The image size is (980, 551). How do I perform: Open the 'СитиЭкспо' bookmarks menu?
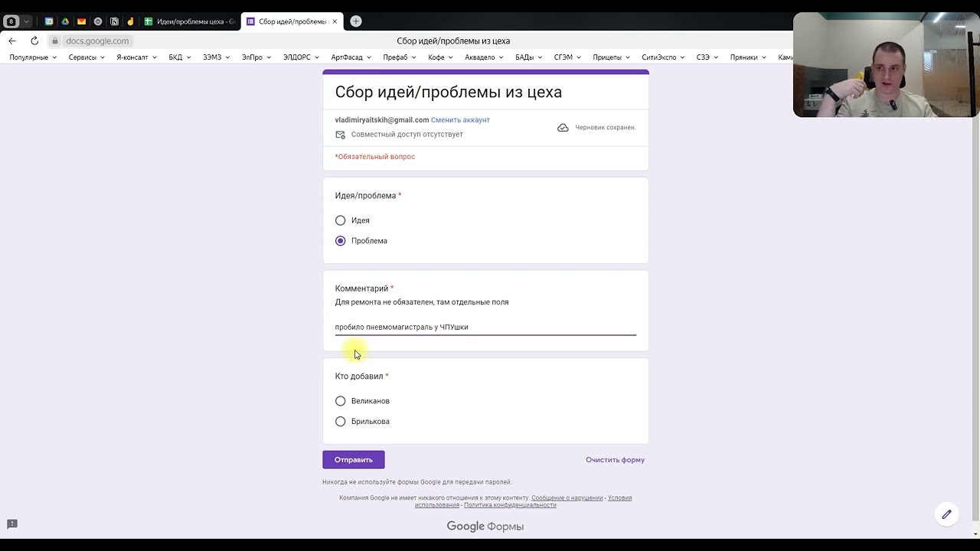click(x=664, y=57)
